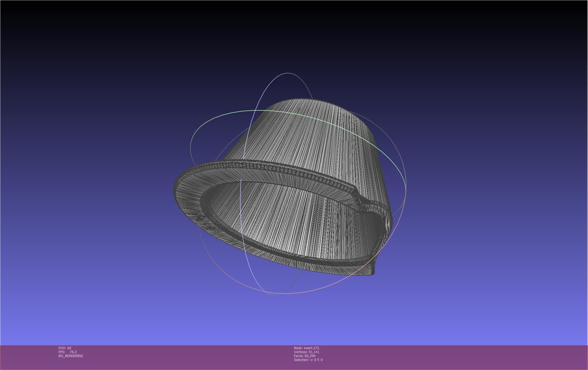
Task: Click the Mesh: insert.STL label
Action: (x=307, y=348)
